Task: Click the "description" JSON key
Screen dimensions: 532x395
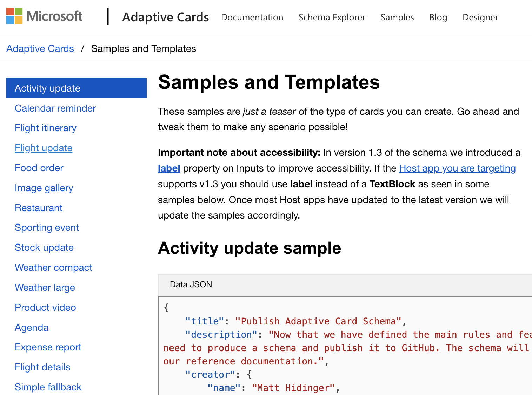Action: pos(221,335)
